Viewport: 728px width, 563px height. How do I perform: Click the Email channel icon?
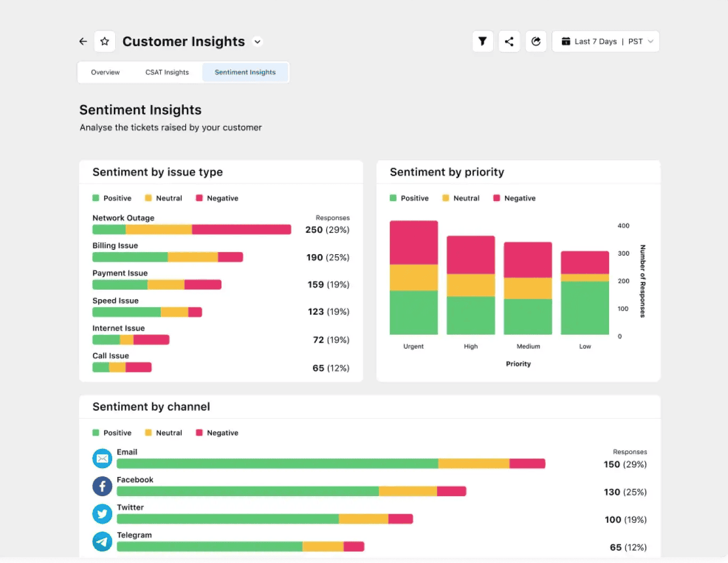click(102, 458)
